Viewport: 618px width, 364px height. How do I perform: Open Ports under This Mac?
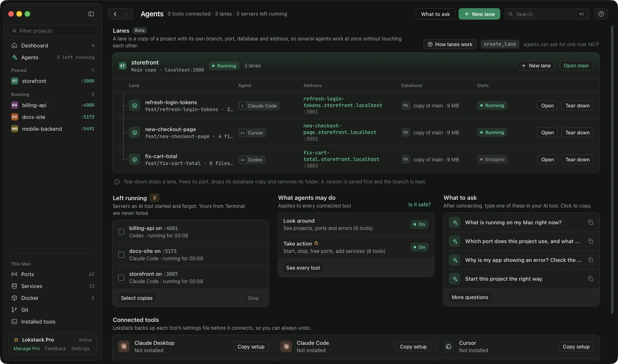click(x=53, y=274)
